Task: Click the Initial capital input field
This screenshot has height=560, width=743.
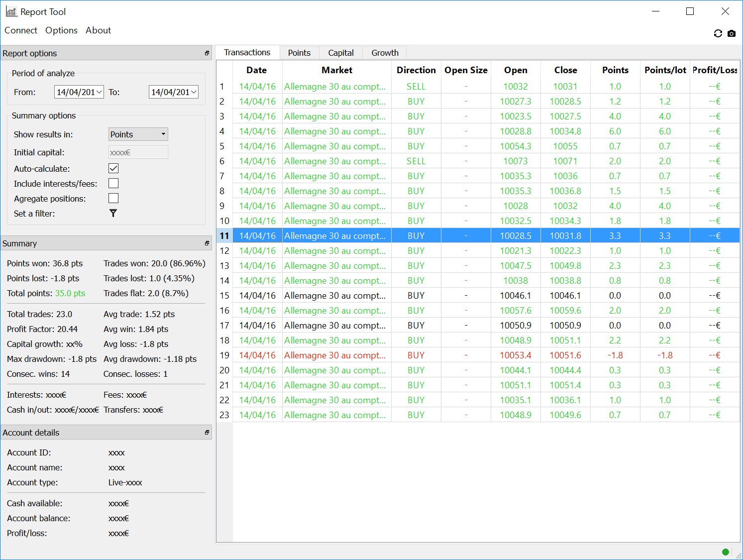Action: [x=138, y=152]
